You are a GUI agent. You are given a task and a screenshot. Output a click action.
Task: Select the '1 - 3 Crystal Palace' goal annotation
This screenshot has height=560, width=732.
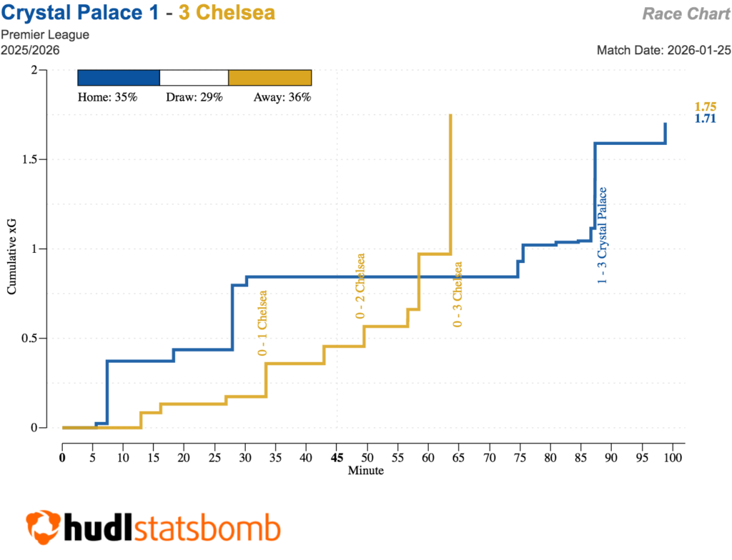[x=603, y=236]
